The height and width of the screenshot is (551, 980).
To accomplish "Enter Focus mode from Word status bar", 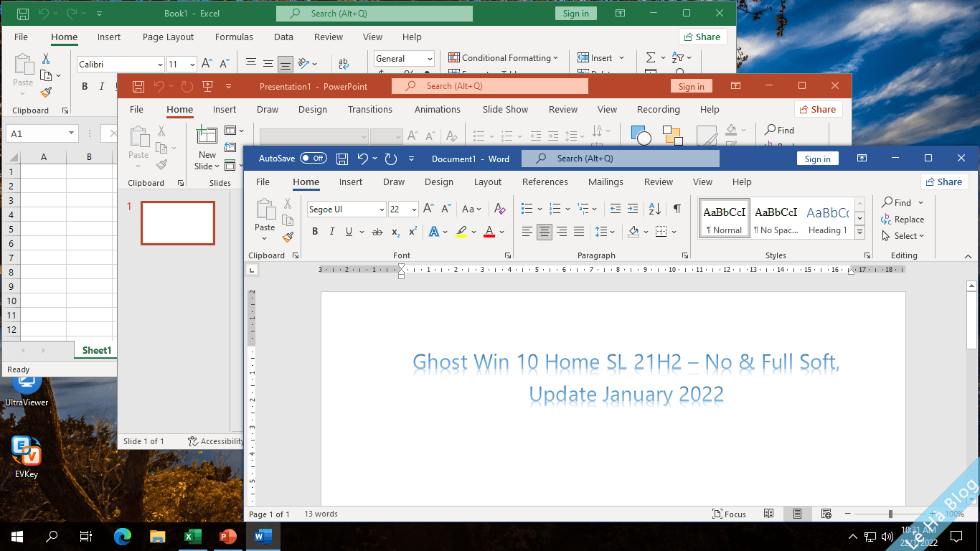I will (x=729, y=514).
